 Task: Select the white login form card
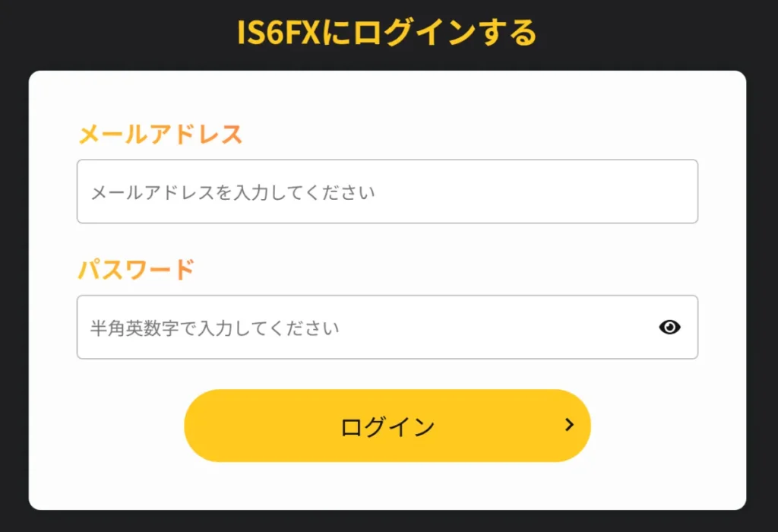(x=388, y=486)
